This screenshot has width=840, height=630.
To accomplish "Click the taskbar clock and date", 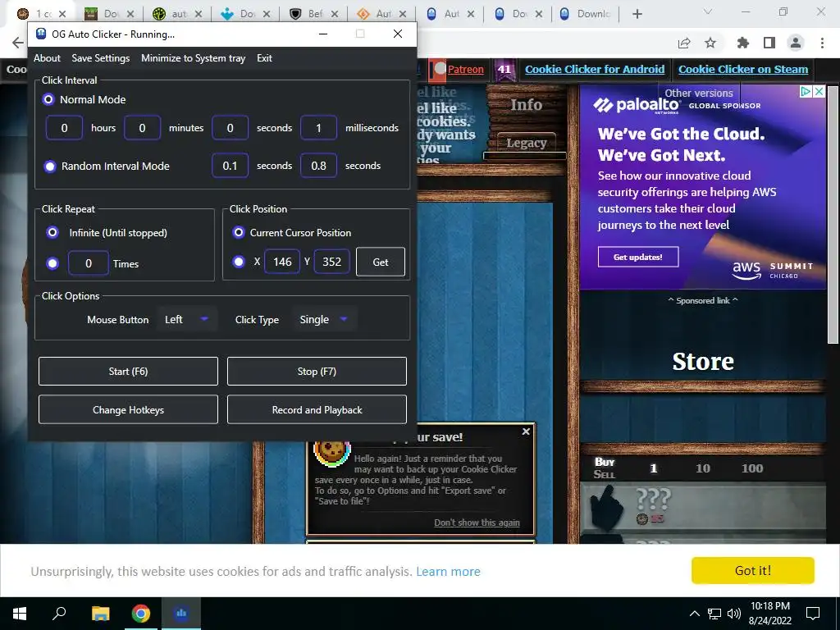I will pos(770,614).
